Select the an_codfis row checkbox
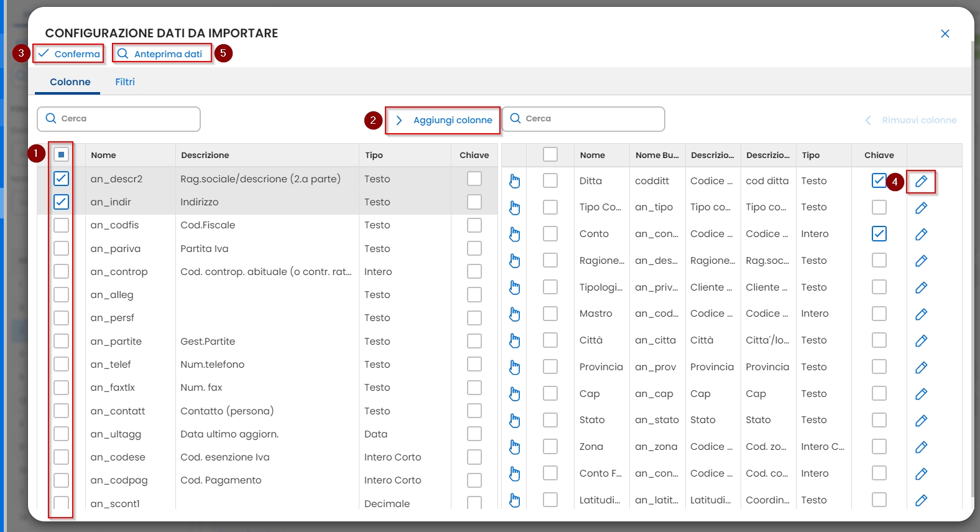Viewport: 980px width, 532px height. tap(61, 225)
